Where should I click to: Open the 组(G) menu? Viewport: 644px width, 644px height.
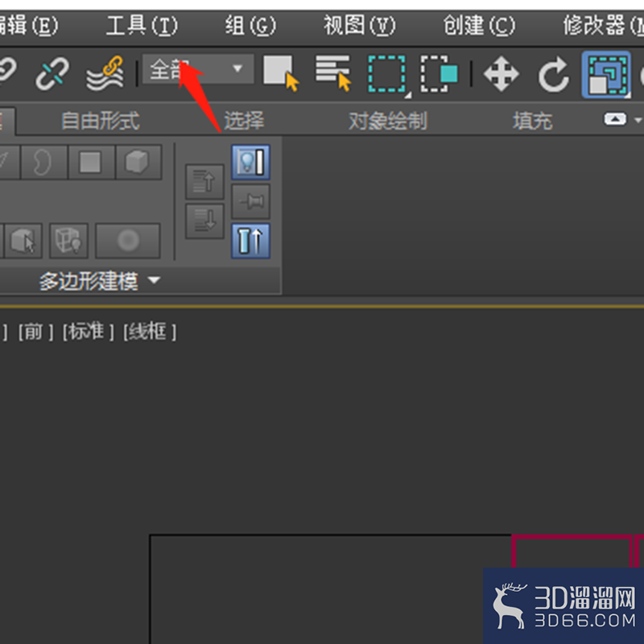[x=250, y=26]
